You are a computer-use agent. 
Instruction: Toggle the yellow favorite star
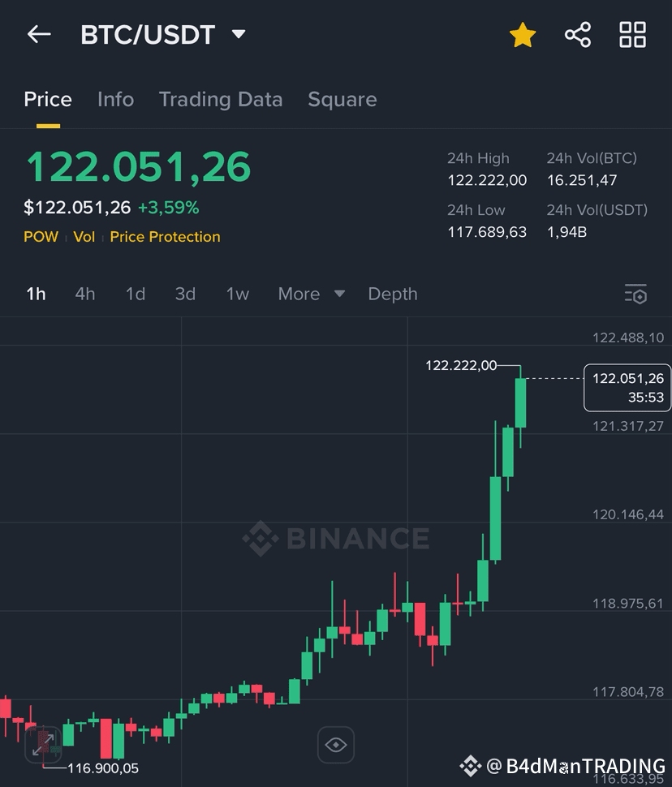pos(523,35)
